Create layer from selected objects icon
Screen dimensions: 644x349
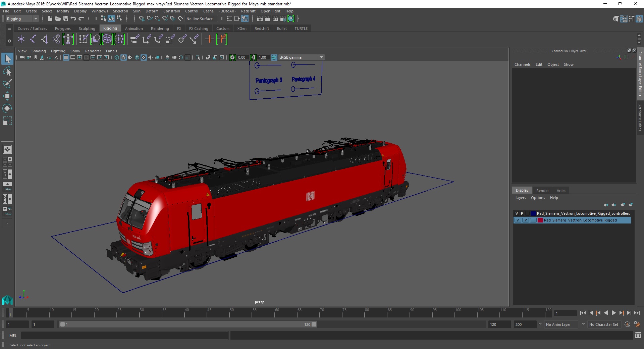[631, 205]
